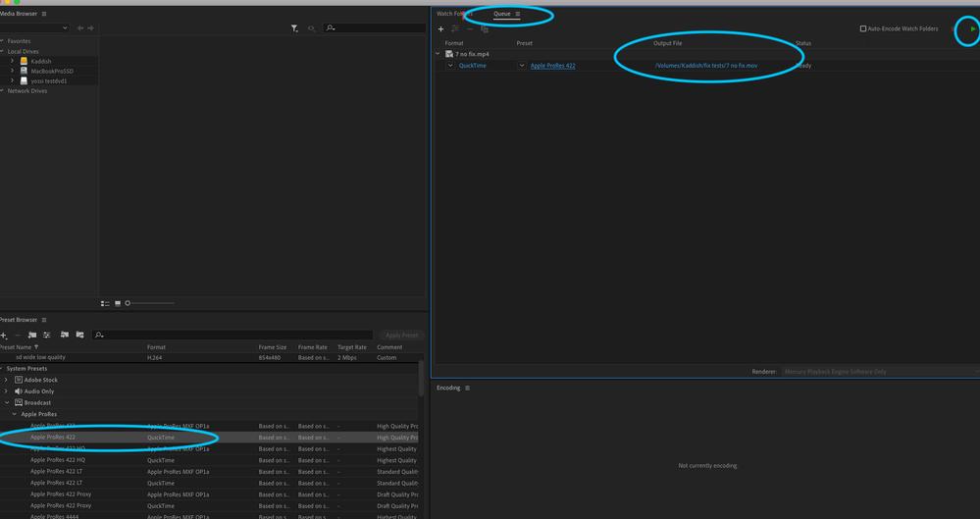980x519 pixels.
Task: Click the Preset Browser vertical scrollbar
Action: (x=421, y=379)
